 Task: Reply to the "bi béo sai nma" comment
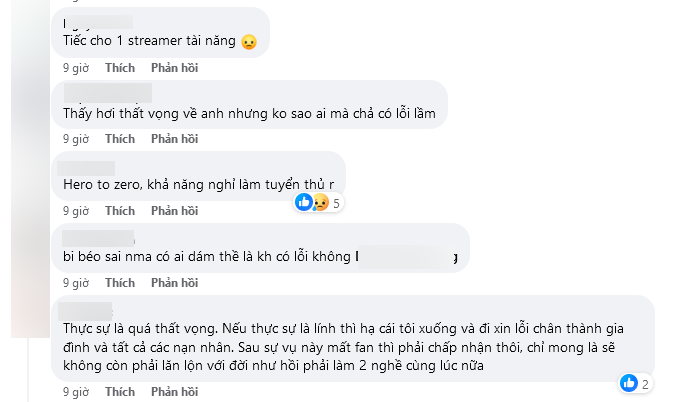(175, 282)
